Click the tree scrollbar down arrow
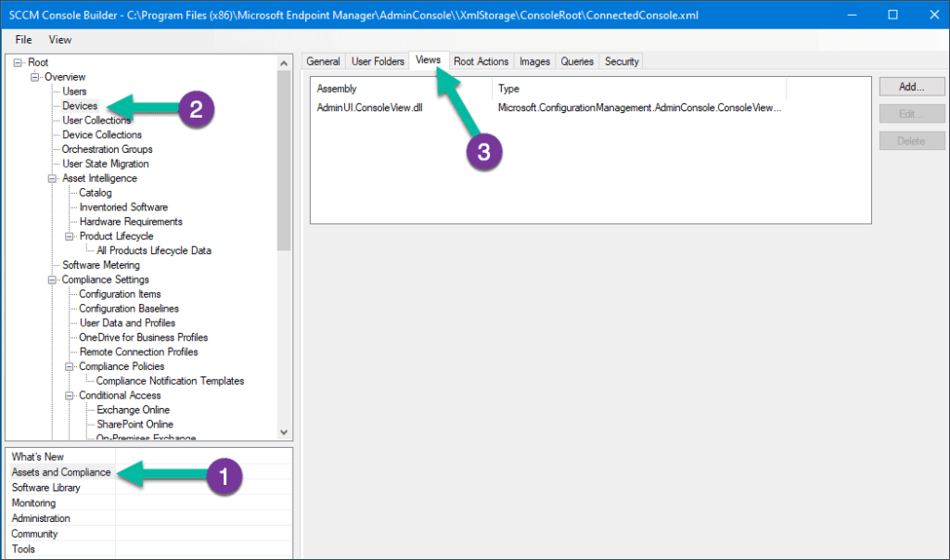The height and width of the screenshot is (560, 950). pyautogui.click(x=284, y=432)
